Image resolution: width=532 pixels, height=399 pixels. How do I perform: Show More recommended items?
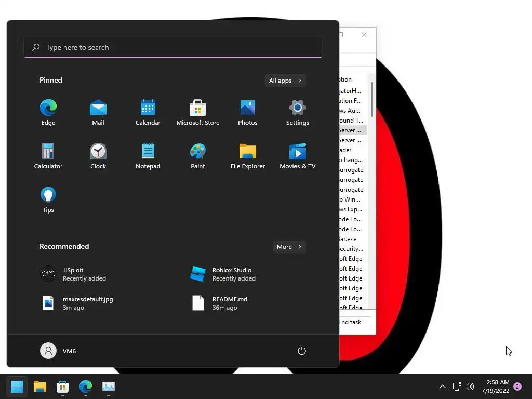pyautogui.click(x=289, y=247)
